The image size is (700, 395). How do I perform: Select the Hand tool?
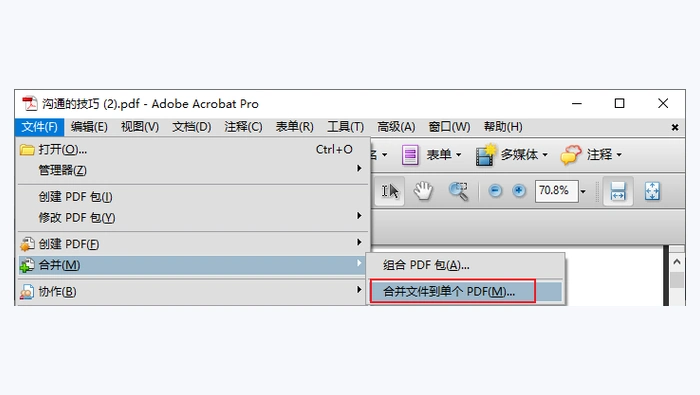(x=423, y=191)
